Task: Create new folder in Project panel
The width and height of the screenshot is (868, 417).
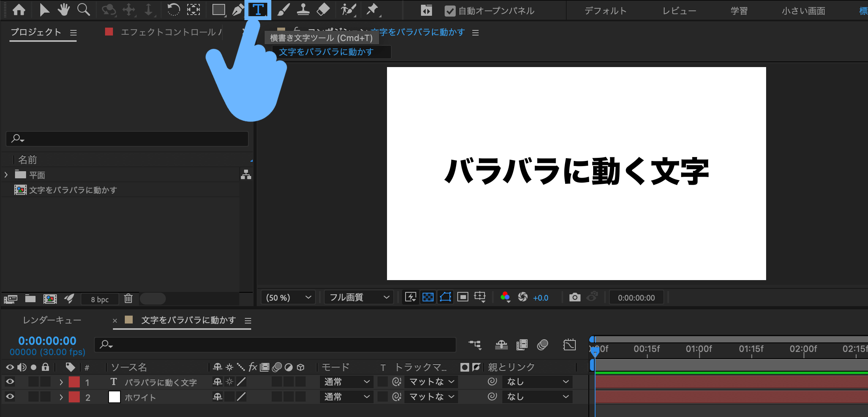Action: tap(30, 299)
